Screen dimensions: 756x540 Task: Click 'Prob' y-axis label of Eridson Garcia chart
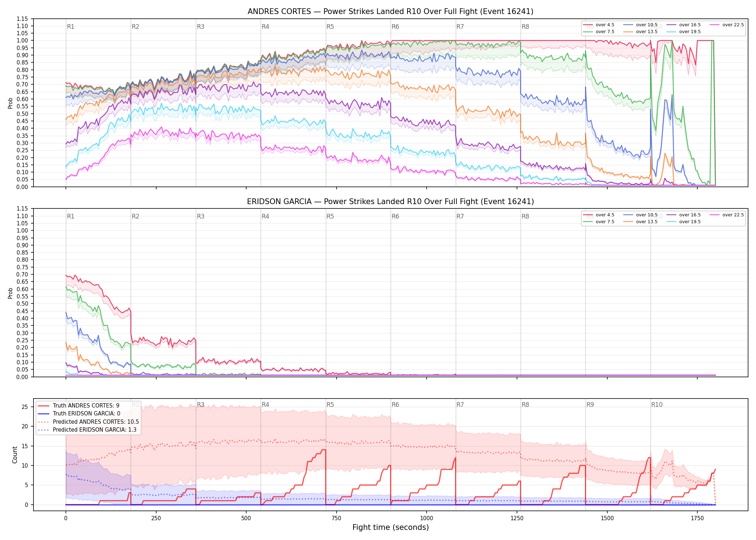click(x=10, y=293)
